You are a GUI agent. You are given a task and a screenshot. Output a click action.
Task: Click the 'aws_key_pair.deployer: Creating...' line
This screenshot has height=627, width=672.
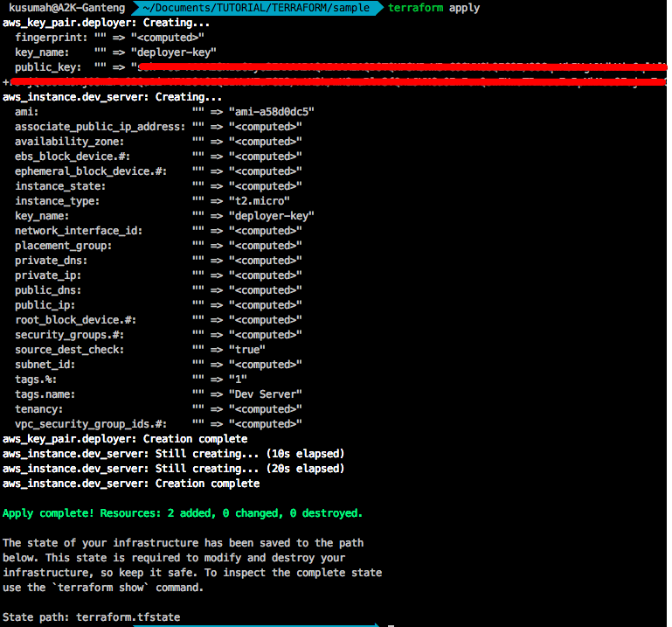click(106, 23)
